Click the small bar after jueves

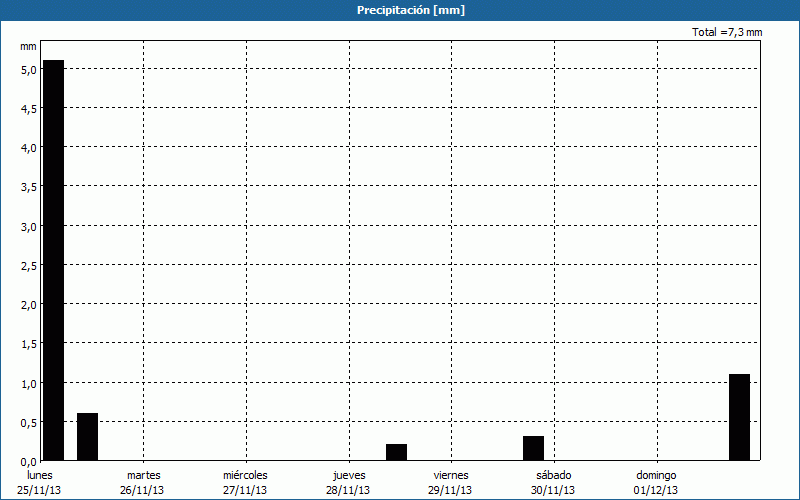[396, 452]
